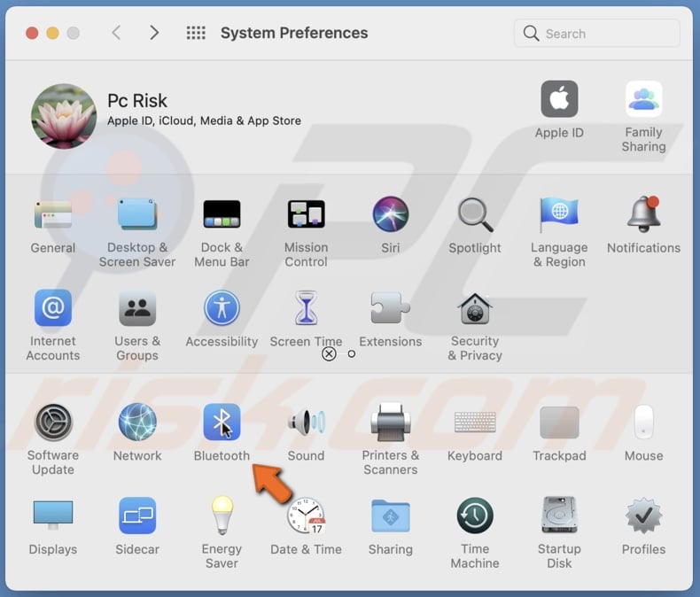Open the Bluetooth preference pane
This screenshot has height=597, width=700.
222,423
